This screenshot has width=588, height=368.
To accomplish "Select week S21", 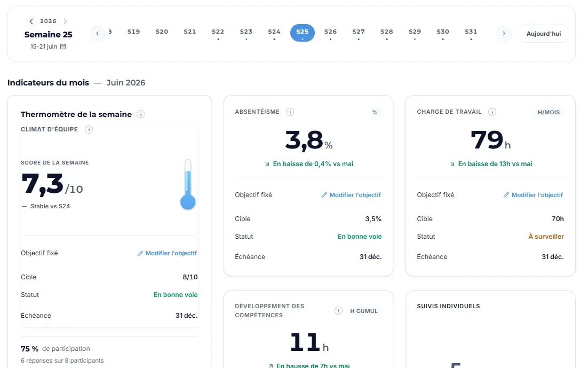I will [x=190, y=33].
